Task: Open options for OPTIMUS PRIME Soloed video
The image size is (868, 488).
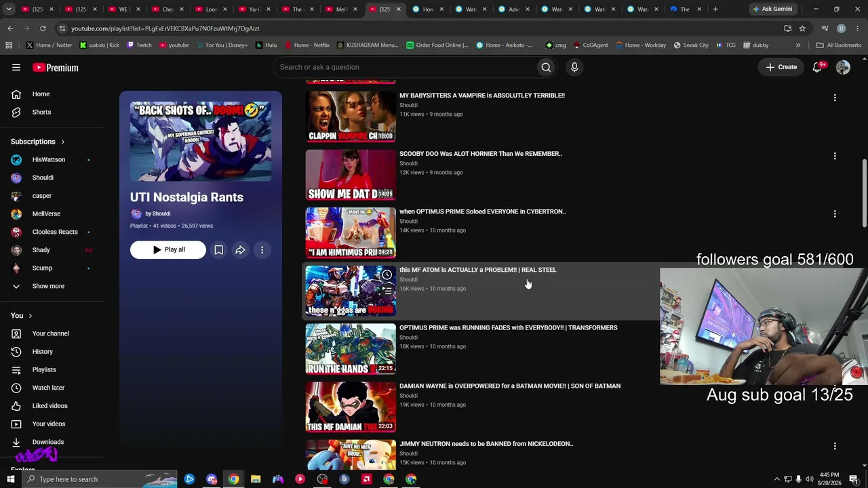Action: [x=835, y=213]
